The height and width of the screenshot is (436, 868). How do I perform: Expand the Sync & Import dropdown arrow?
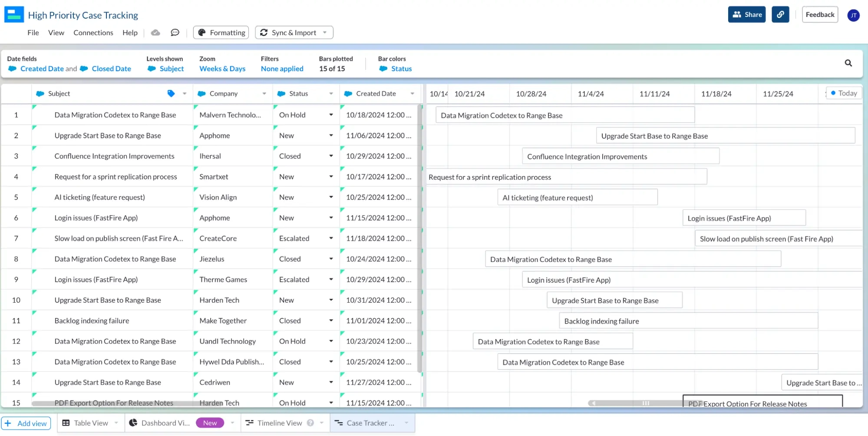tap(324, 32)
